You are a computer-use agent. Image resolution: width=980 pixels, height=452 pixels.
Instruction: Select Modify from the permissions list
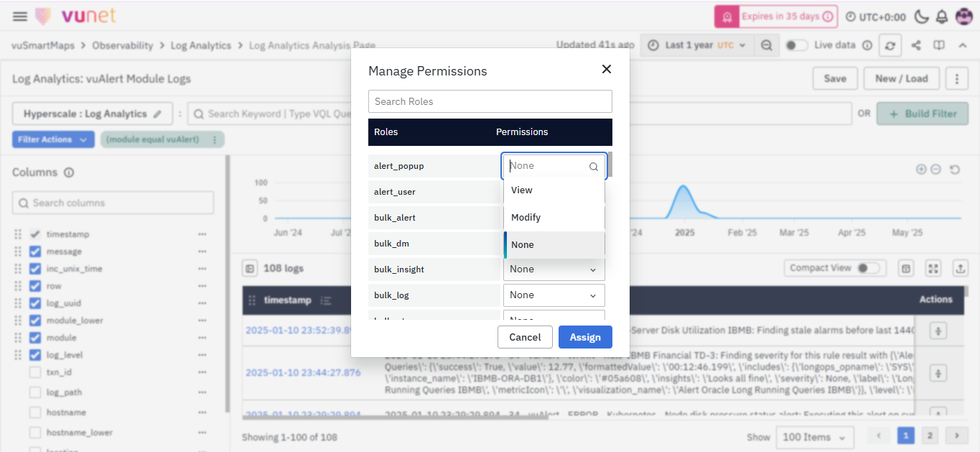526,217
